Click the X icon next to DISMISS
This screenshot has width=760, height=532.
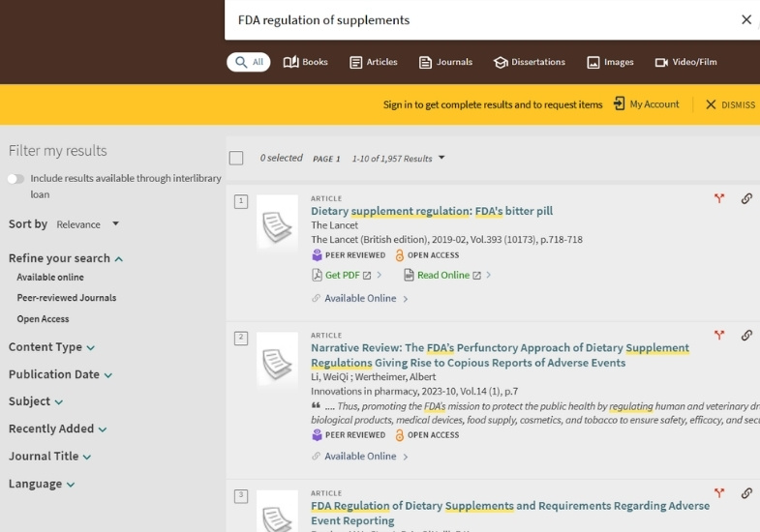tap(711, 104)
